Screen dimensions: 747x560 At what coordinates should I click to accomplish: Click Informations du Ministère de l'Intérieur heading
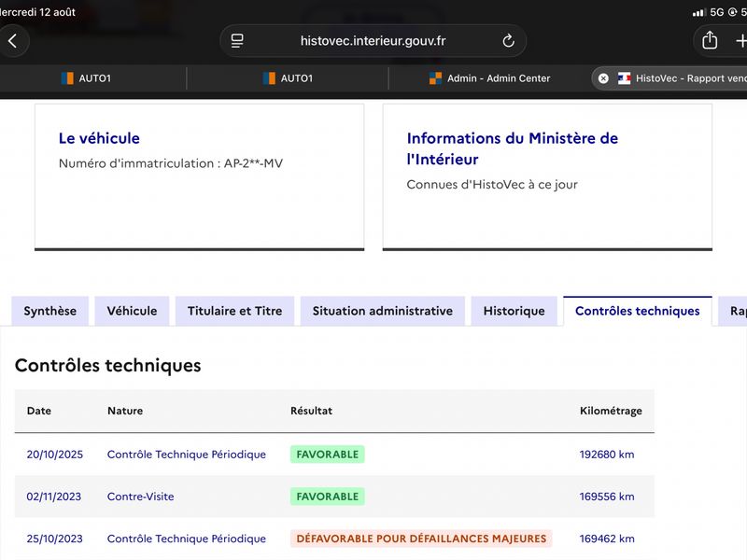(x=512, y=148)
